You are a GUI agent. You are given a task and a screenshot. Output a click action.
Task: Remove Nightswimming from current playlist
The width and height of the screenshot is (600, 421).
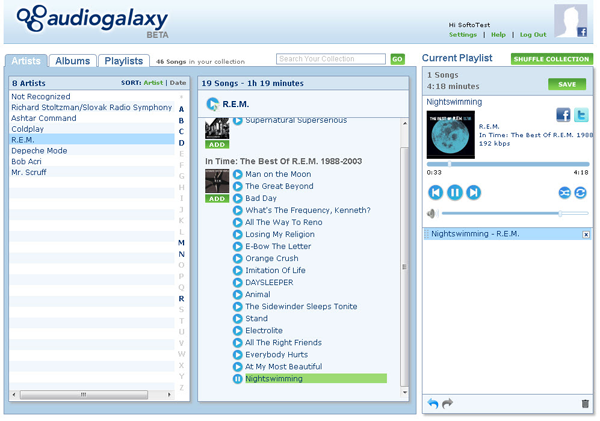(x=586, y=234)
